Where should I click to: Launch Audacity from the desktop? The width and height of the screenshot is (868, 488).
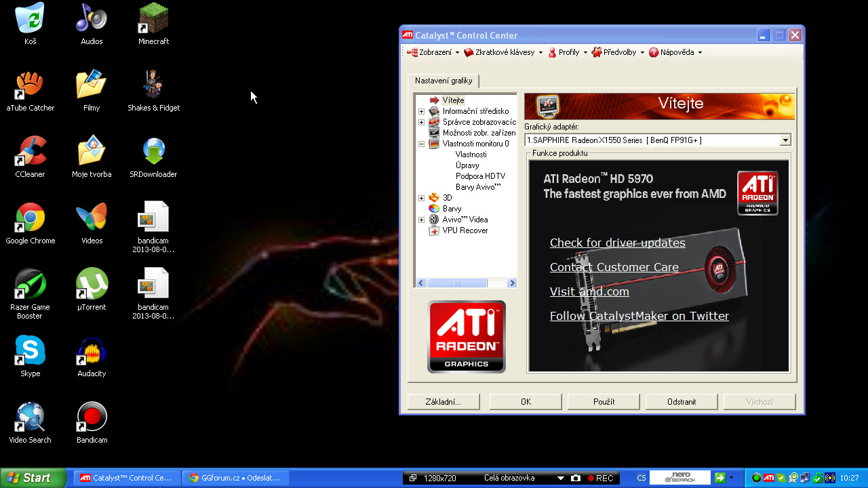92,356
